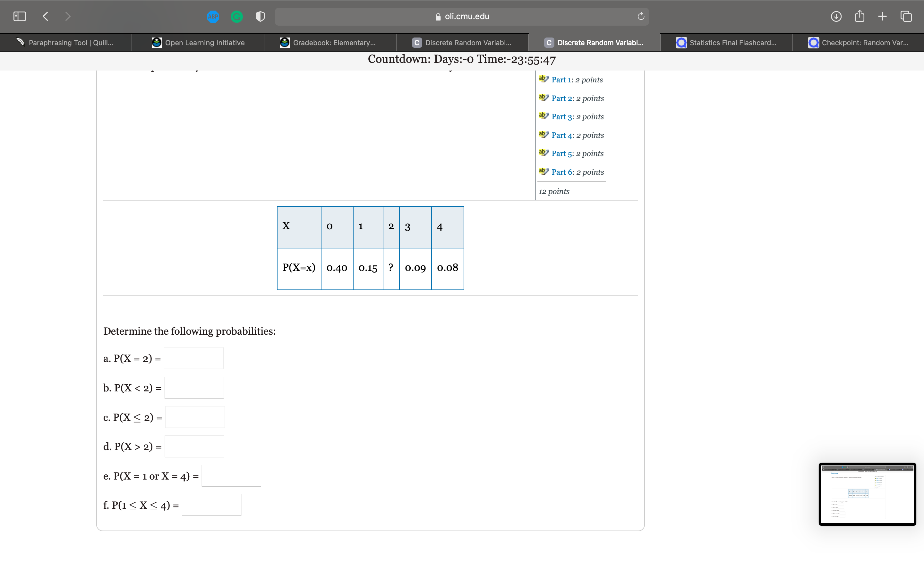Image resolution: width=924 pixels, height=577 pixels.
Task: Click answer box for P(X = 2)
Action: (x=193, y=358)
